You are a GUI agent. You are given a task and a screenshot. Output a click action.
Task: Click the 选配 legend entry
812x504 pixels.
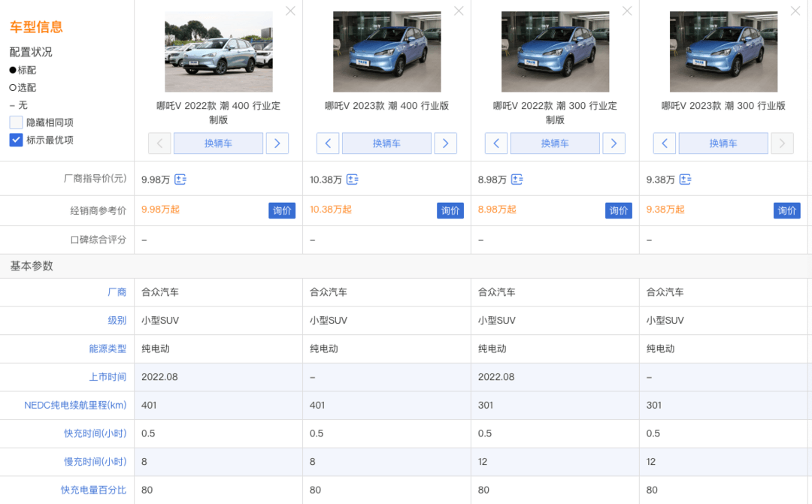pos(23,87)
